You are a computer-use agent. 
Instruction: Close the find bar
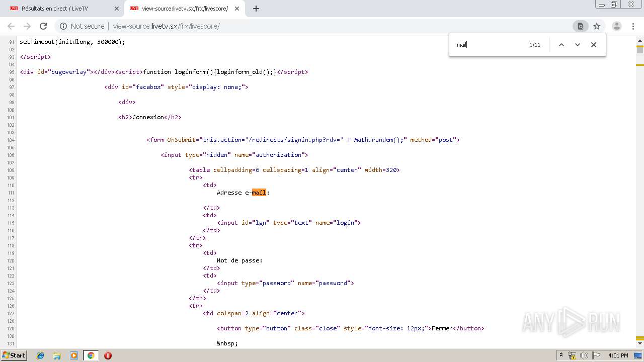[x=594, y=45]
